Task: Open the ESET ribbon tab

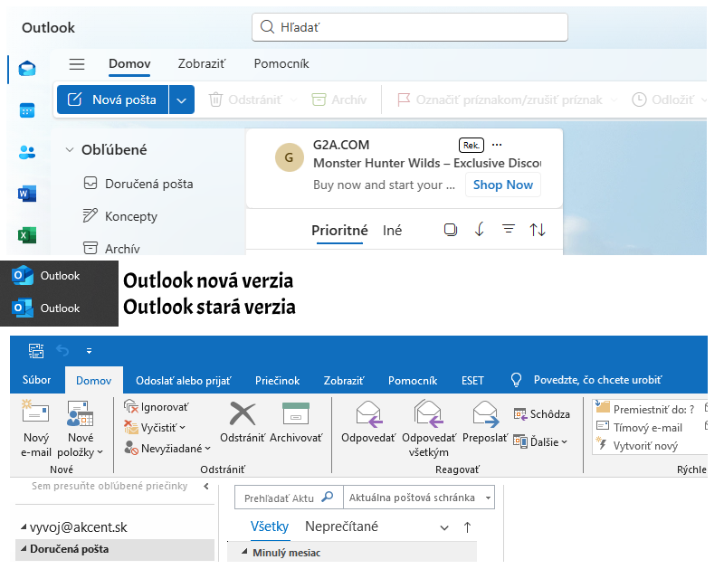Action: coord(472,381)
